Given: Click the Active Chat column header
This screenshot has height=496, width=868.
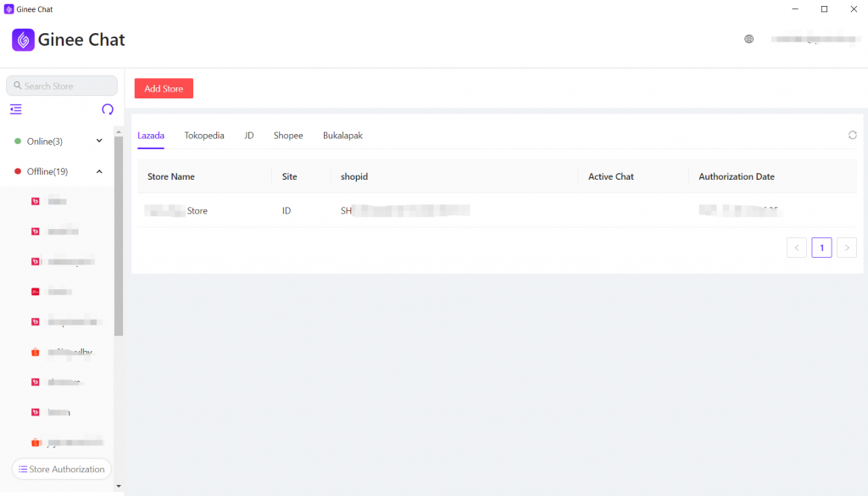Looking at the screenshot, I should (610, 176).
